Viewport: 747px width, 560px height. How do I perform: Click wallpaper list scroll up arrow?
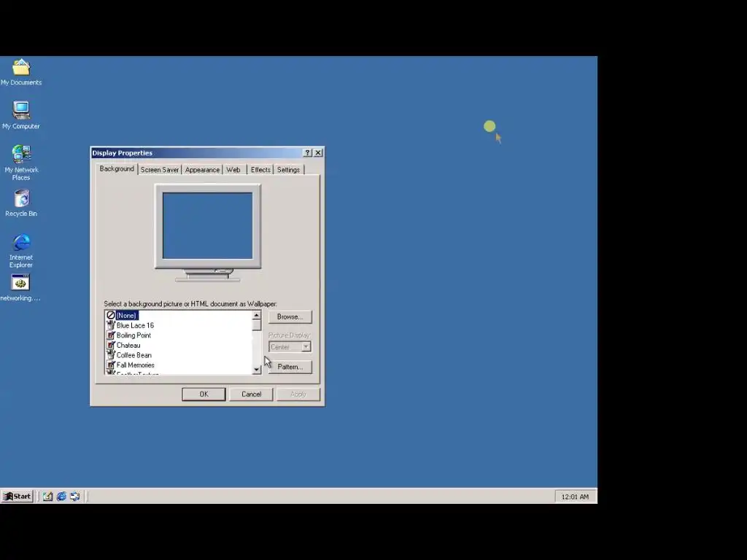tap(256, 315)
